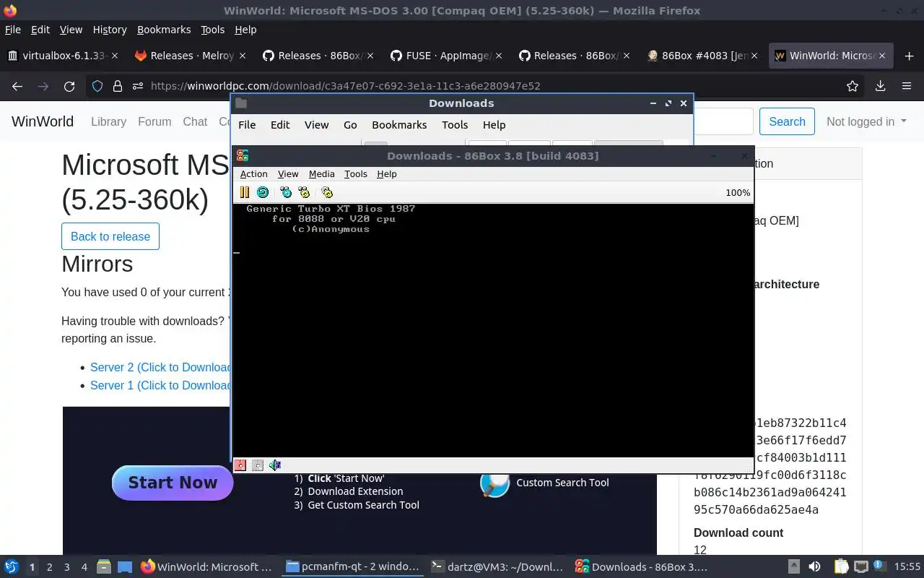
Task: Switch to virtual desktop 2
Action: tap(49, 567)
